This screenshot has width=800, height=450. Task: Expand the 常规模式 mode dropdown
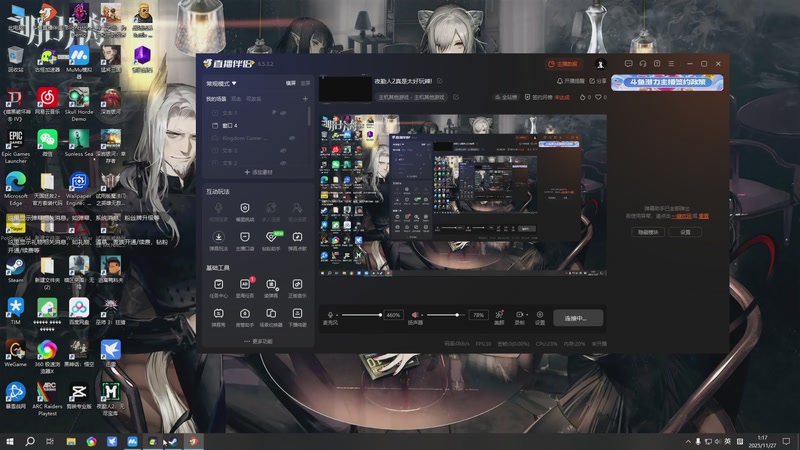click(x=221, y=83)
